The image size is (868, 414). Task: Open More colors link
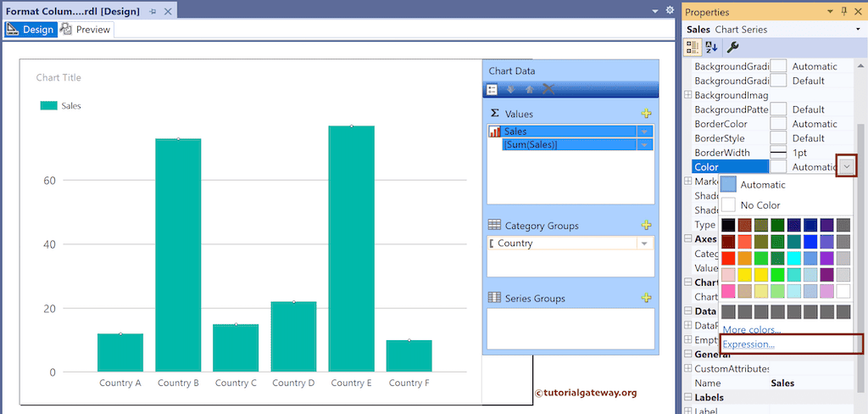pos(752,330)
